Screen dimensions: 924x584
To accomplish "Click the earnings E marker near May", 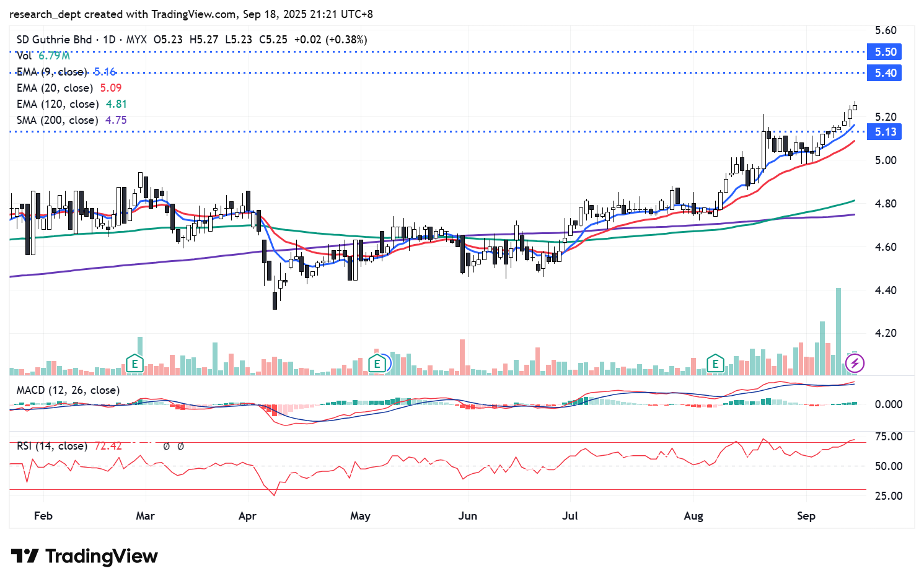I will (376, 364).
